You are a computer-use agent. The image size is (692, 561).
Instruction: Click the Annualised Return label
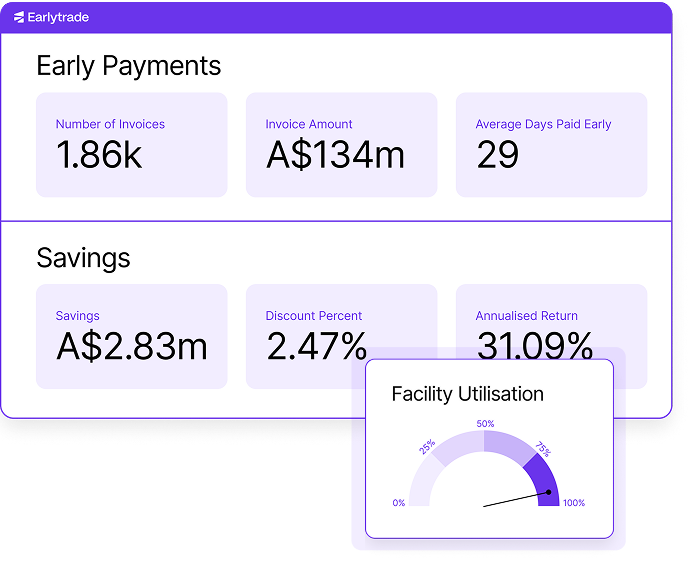(x=526, y=316)
